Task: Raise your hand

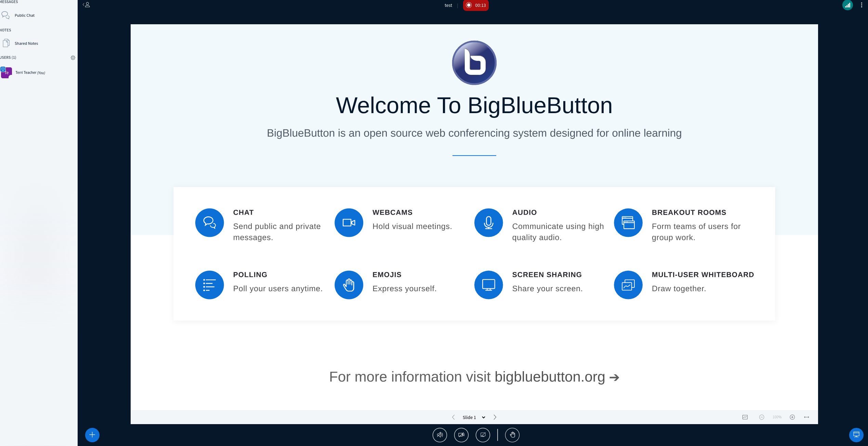Action: tap(512, 435)
